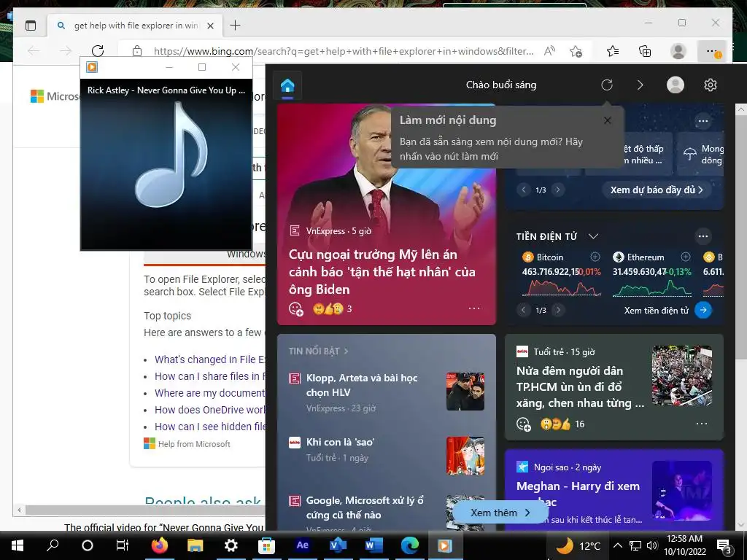747x560 pixels.
Task: Open Edge tab actions menu icon
Action: 31,26
